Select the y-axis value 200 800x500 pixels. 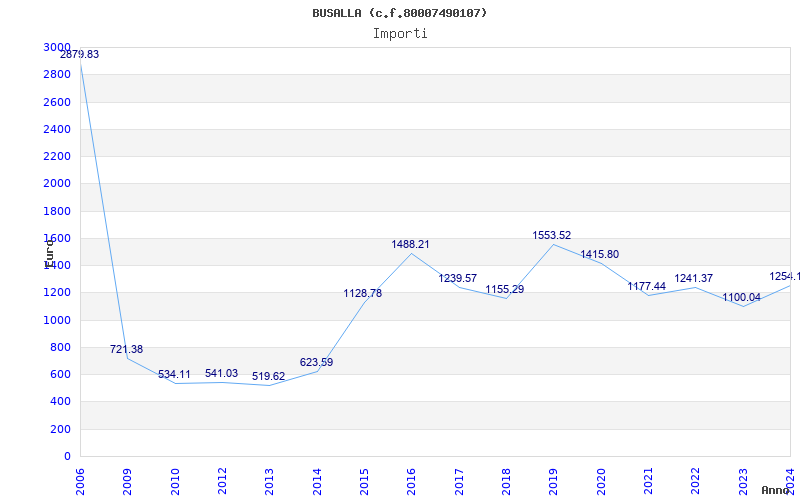pyautogui.click(x=60, y=430)
